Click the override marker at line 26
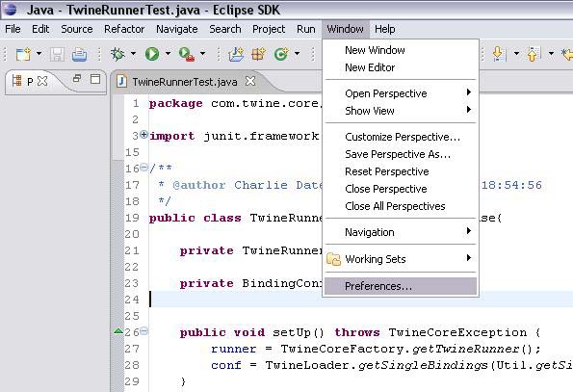The width and height of the screenshot is (573, 392). [x=118, y=331]
